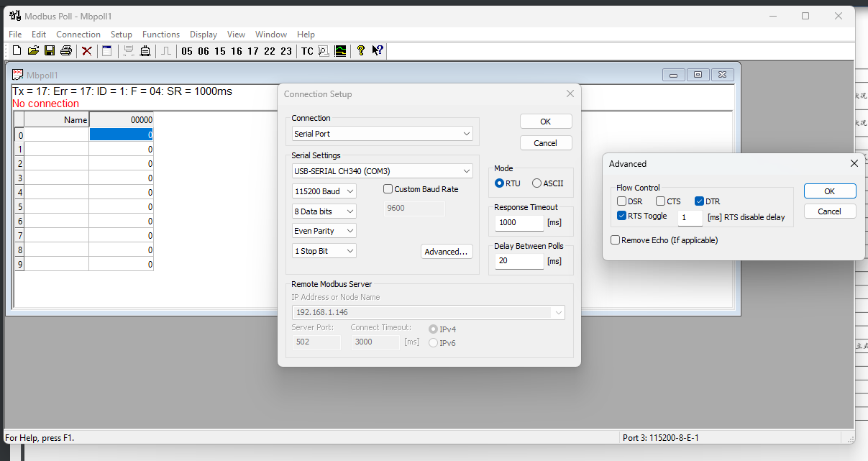Screen dimensions: 868x461
Task: Click the Response Timeout 1000 field
Action: tap(519, 222)
